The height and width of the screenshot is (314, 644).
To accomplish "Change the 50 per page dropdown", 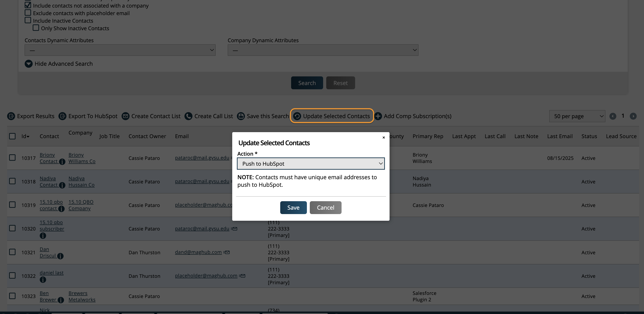I will point(577,116).
